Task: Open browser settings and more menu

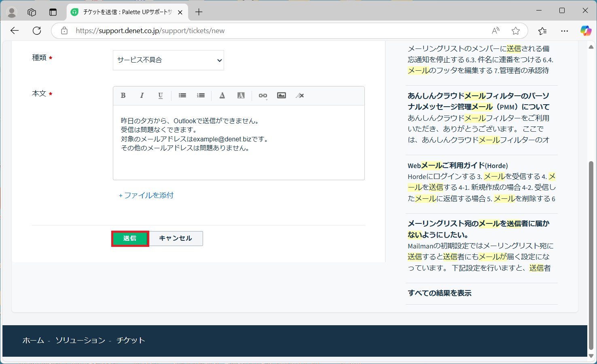Action: 565,31
